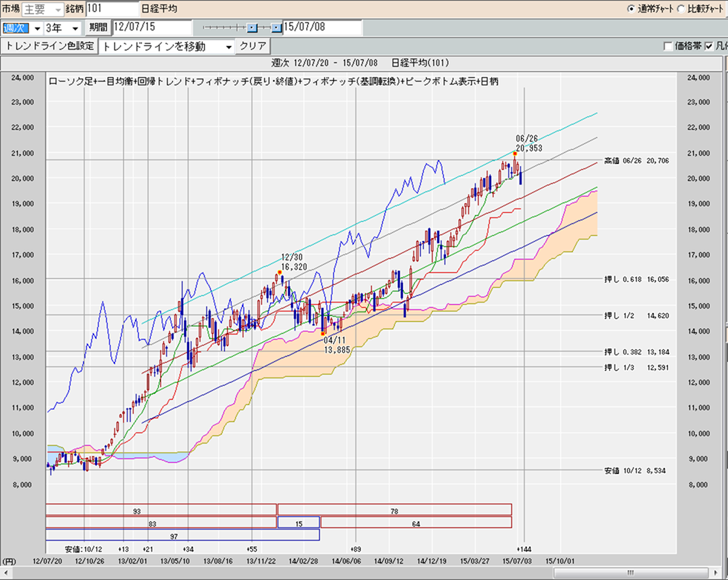Click the 高値 06/26 20,706 label
The image size is (728, 580).
click(637, 160)
